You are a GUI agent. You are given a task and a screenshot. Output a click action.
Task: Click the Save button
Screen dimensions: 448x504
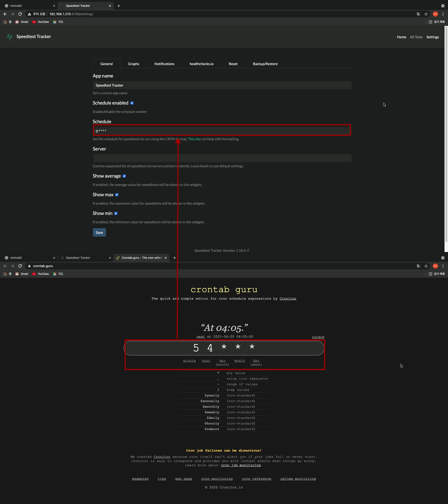pos(99,233)
